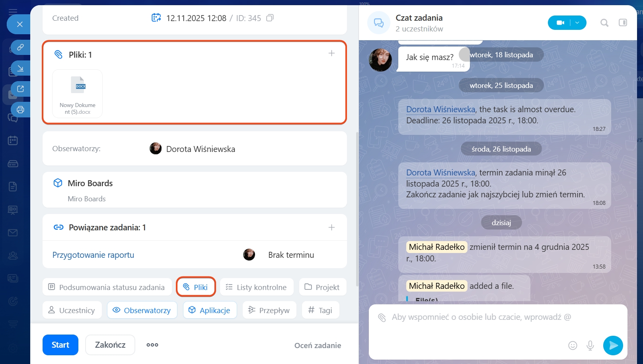Add Uczestnicy to the task

72,310
